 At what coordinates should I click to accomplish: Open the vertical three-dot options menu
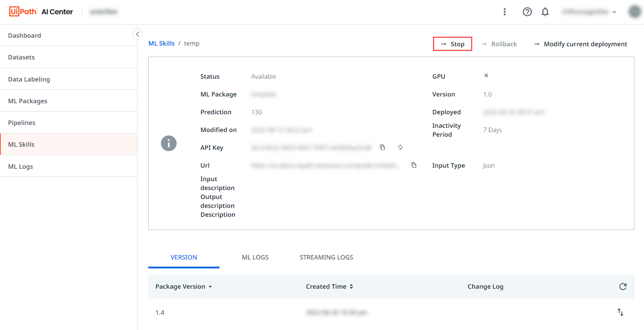coord(505,12)
